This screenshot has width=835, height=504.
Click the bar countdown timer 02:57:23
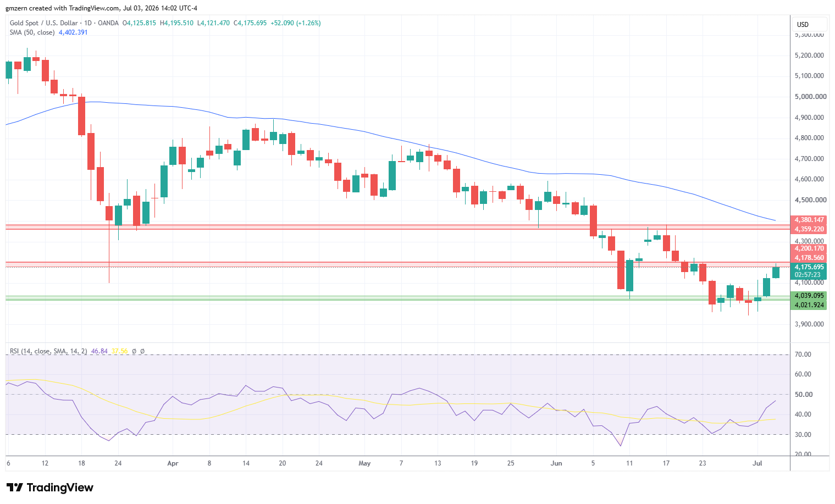[x=809, y=275]
